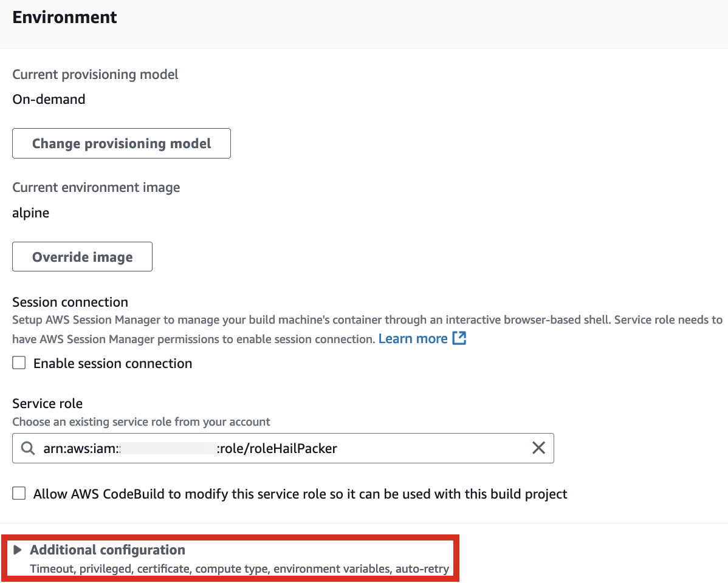728x583 pixels.
Task: Click 'Timeout, privileged, certificate' description line
Action: coord(239,569)
